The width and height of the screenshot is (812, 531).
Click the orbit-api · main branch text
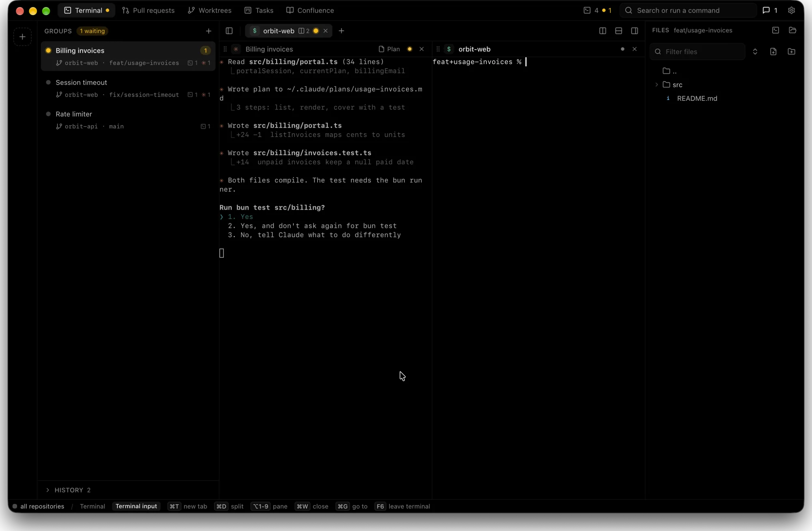click(94, 126)
